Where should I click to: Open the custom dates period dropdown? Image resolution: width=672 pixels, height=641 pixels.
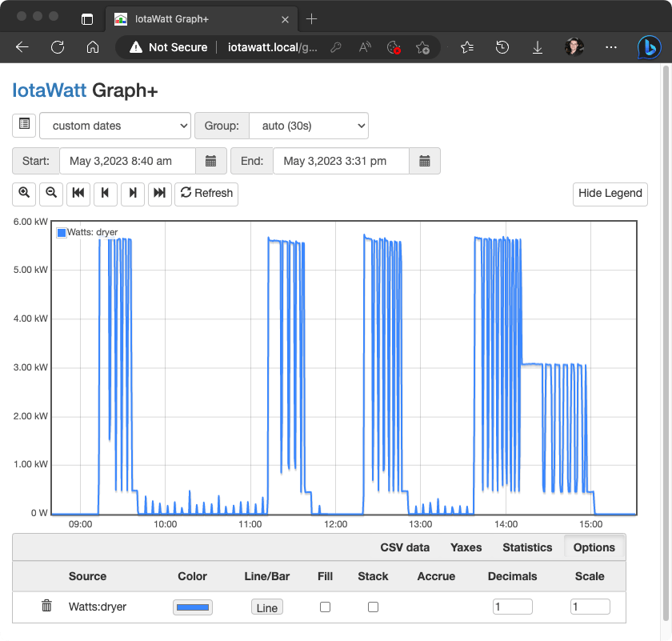pos(115,126)
